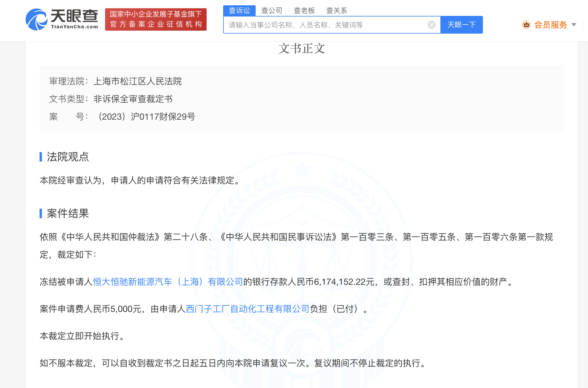Open the TianYanCha logo homepage
The height and width of the screenshot is (388, 588).
(x=62, y=19)
